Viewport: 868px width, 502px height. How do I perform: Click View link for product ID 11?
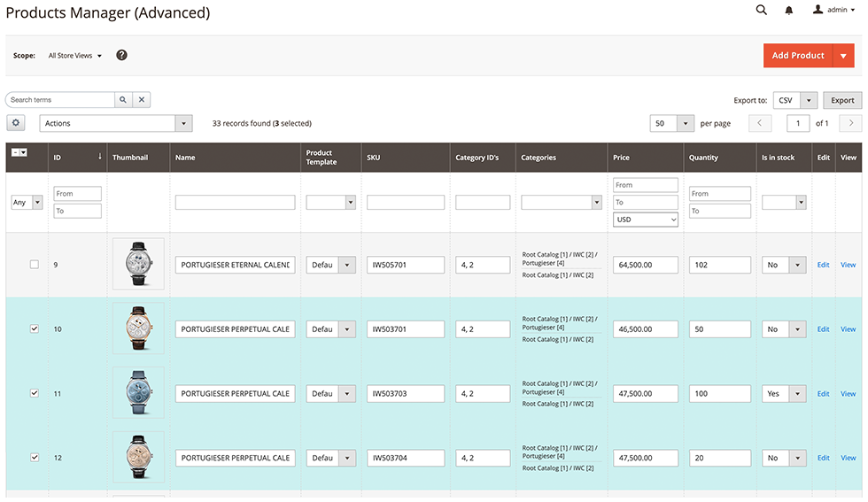tap(849, 393)
